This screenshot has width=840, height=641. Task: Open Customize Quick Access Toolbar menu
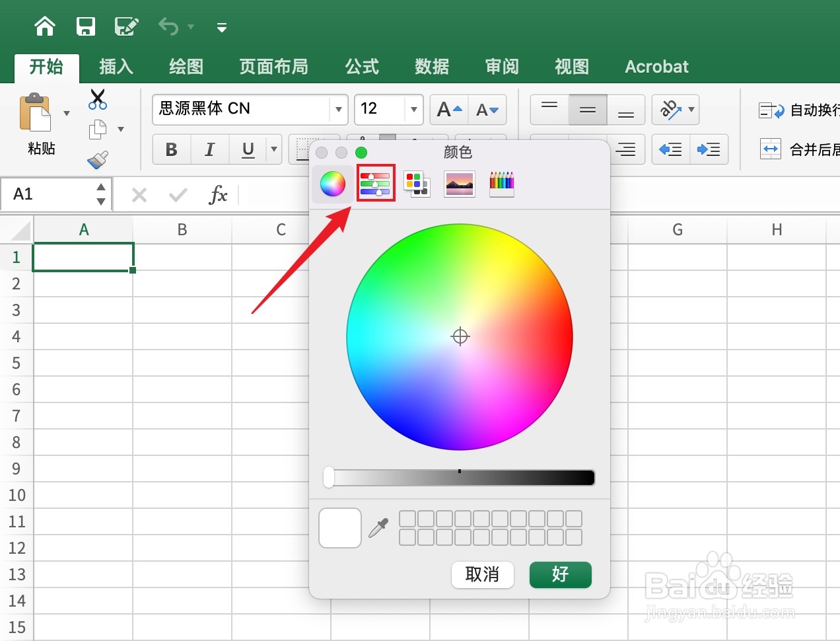222,27
